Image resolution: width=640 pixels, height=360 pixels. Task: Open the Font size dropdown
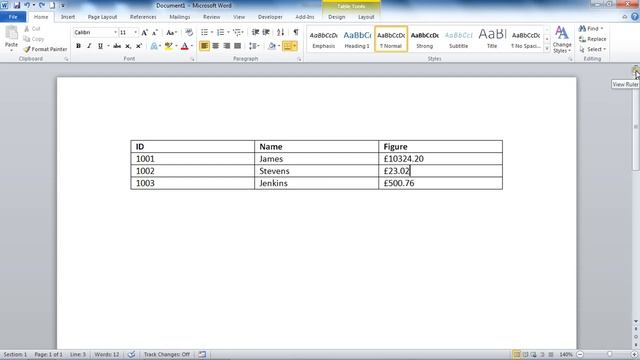pos(136,32)
